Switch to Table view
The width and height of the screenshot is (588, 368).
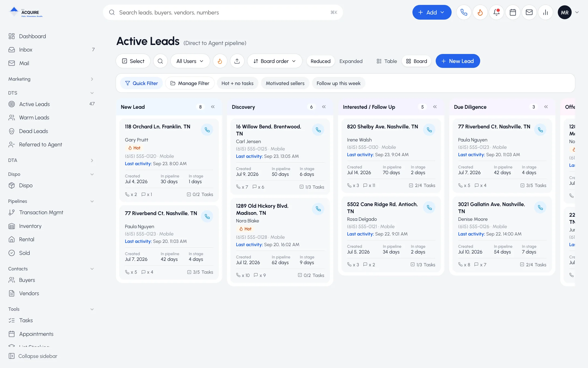[x=387, y=61]
